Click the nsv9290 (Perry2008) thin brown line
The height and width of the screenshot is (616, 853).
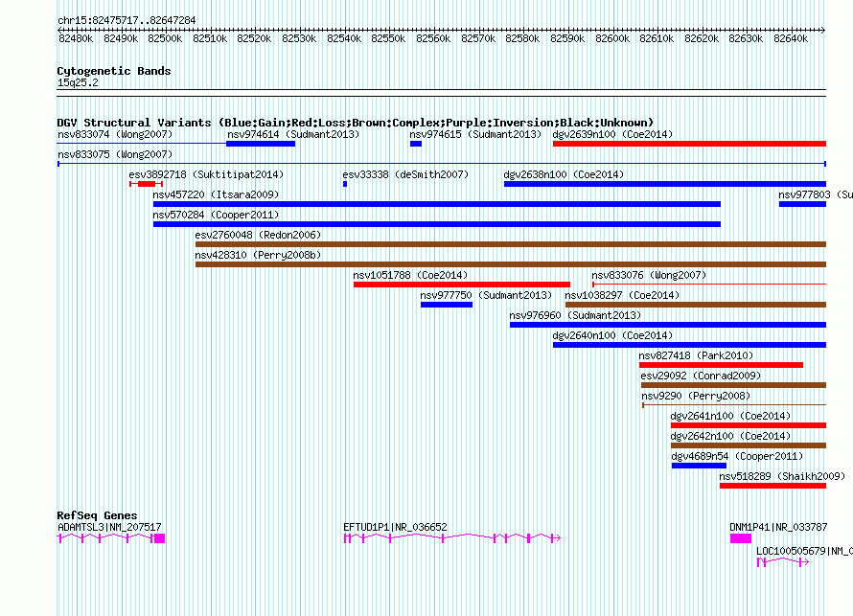(734, 405)
